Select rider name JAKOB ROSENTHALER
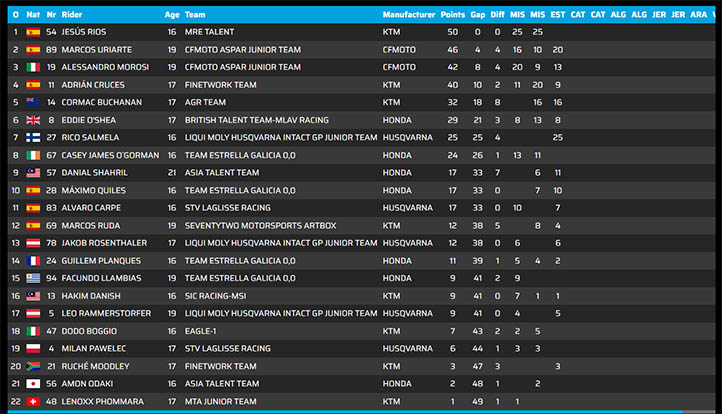Viewport: 722px width, 414px height. tap(105, 243)
